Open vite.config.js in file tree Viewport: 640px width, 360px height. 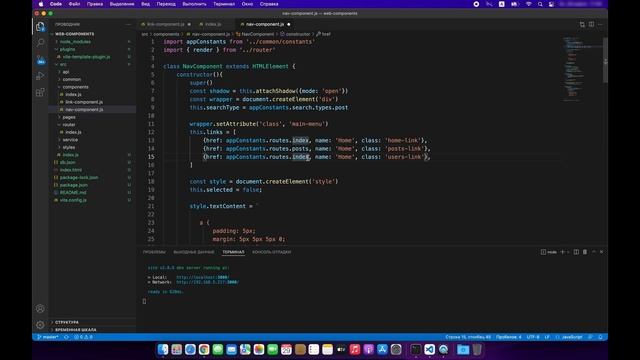(73, 200)
